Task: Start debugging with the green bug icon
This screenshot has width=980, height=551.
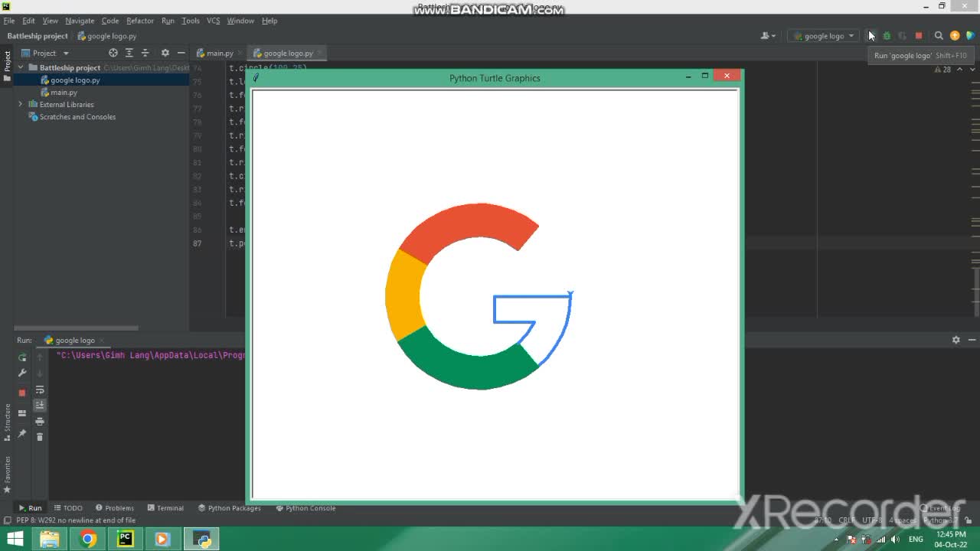Action: [x=887, y=36]
